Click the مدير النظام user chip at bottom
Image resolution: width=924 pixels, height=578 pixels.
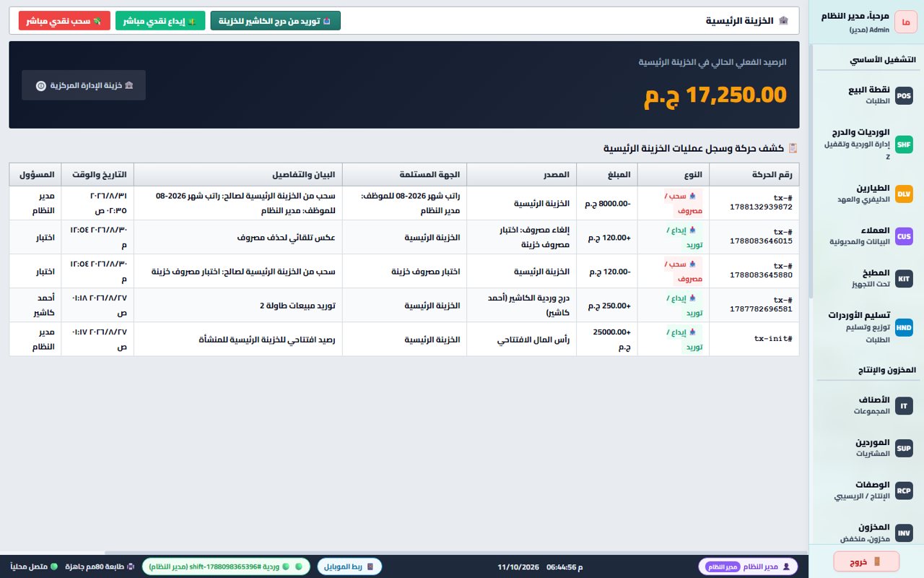749,566
